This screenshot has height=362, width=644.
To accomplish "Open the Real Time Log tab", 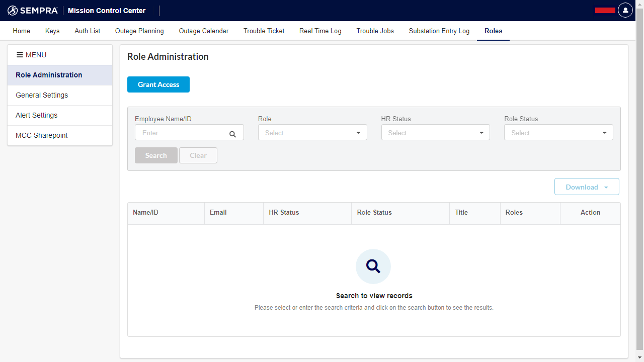I will pos(320,31).
